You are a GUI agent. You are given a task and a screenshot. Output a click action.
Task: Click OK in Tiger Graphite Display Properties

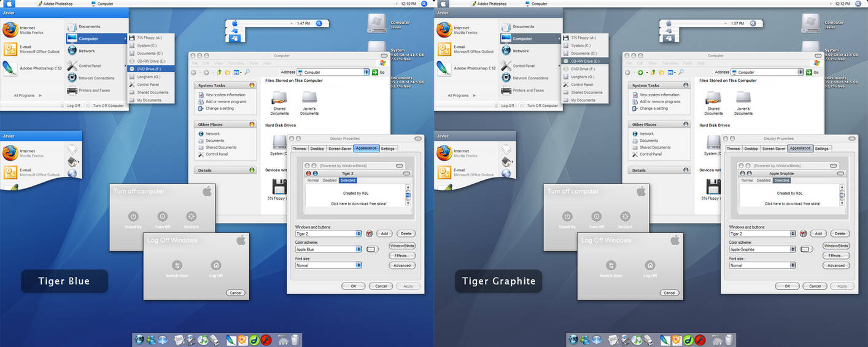tap(787, 286)
